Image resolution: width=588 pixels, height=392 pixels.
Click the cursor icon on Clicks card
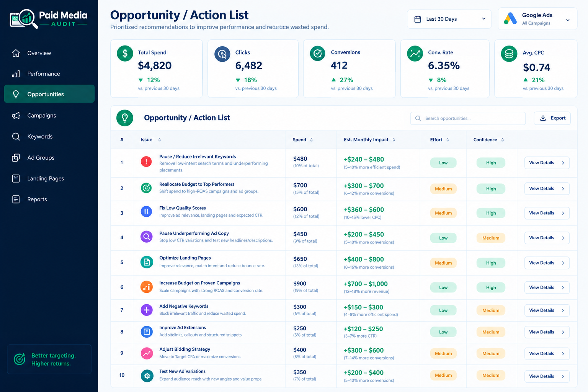pyautogui.click(x=222, y=54)
